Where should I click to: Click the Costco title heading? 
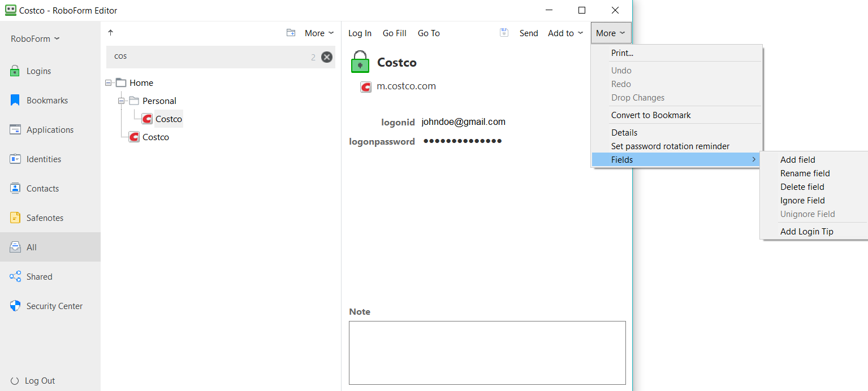click(x=397, y=63)
